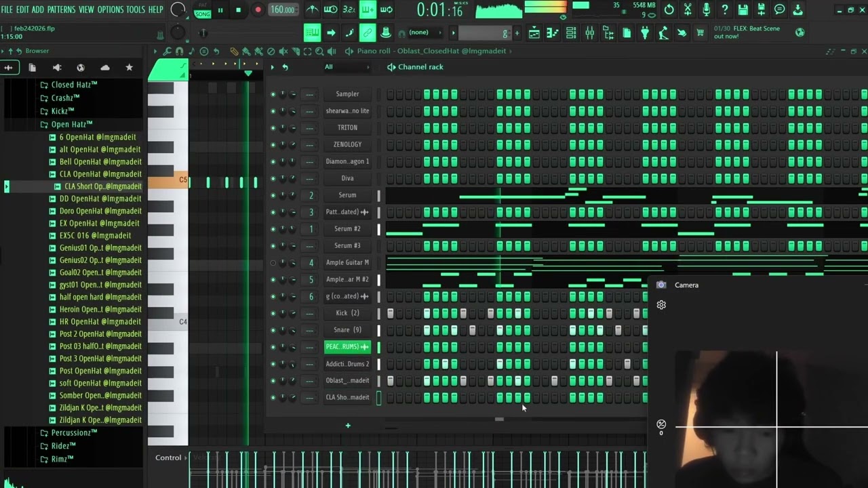Screen dimensions: 868x488
Task: Click the microphone one-click recording icon
Action: [x=706, y=9]
